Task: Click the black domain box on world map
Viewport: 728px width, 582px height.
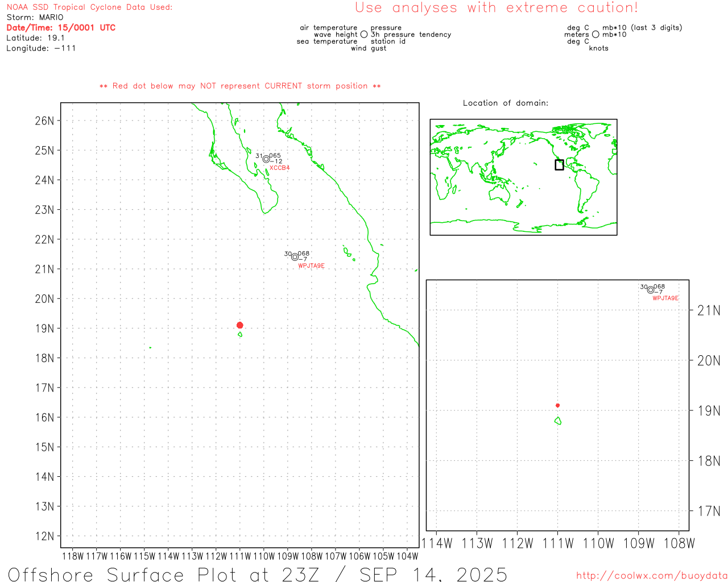Action: 559,165
